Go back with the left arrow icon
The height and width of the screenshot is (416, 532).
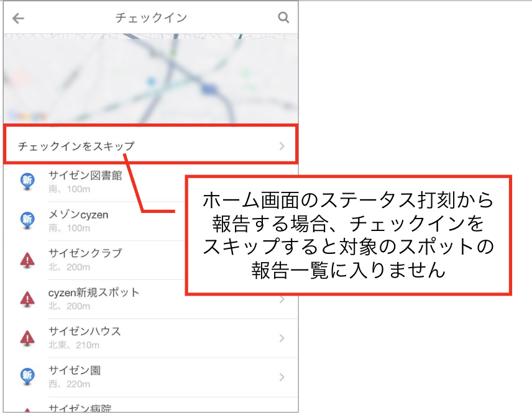pos(18,18)
